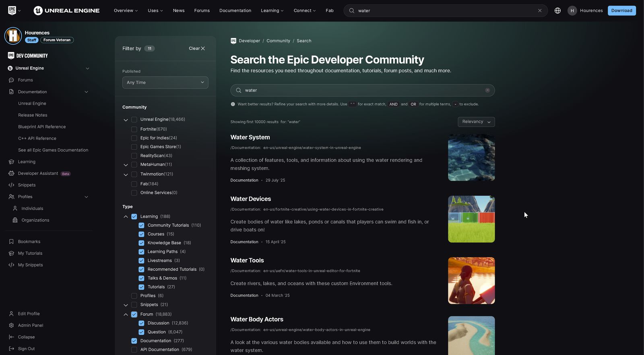Viewport: 644px width, 355px height.
Task: Open Snippets in the left sidebar
Action: [x=27, y=185]
